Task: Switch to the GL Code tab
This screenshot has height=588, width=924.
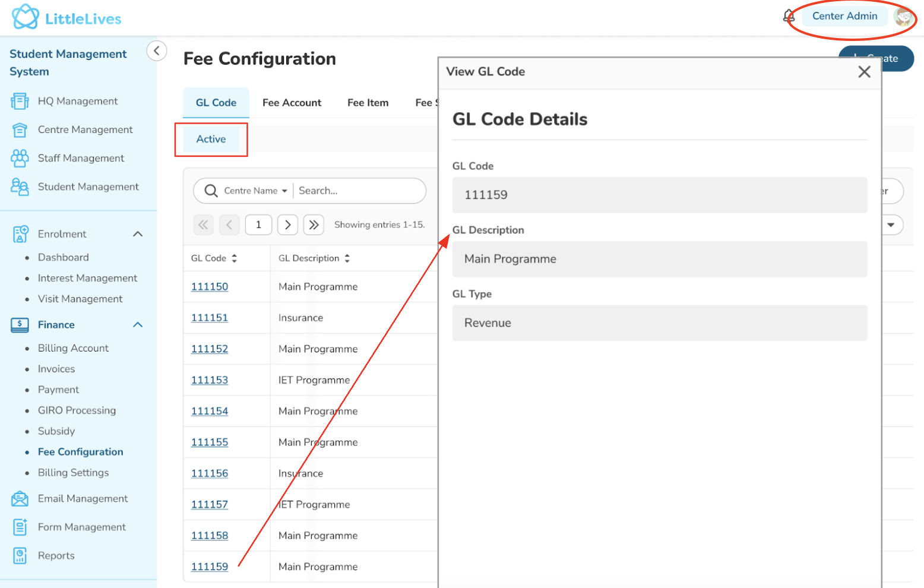Action: point(216,103)
